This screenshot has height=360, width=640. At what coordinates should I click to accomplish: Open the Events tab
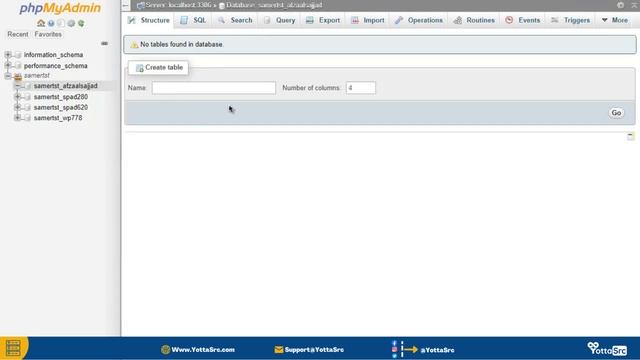523,20
